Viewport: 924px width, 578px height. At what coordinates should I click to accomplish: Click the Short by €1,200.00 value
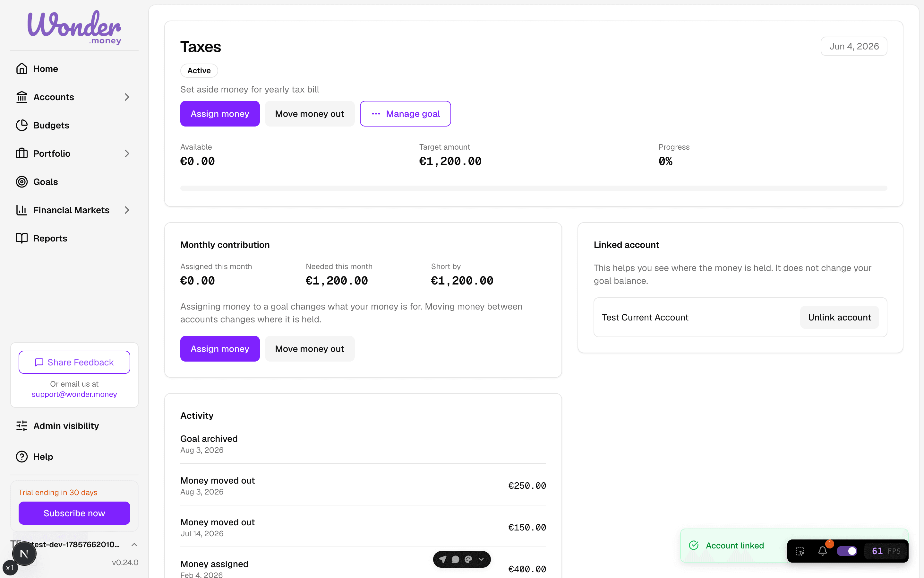click(462, 281)
